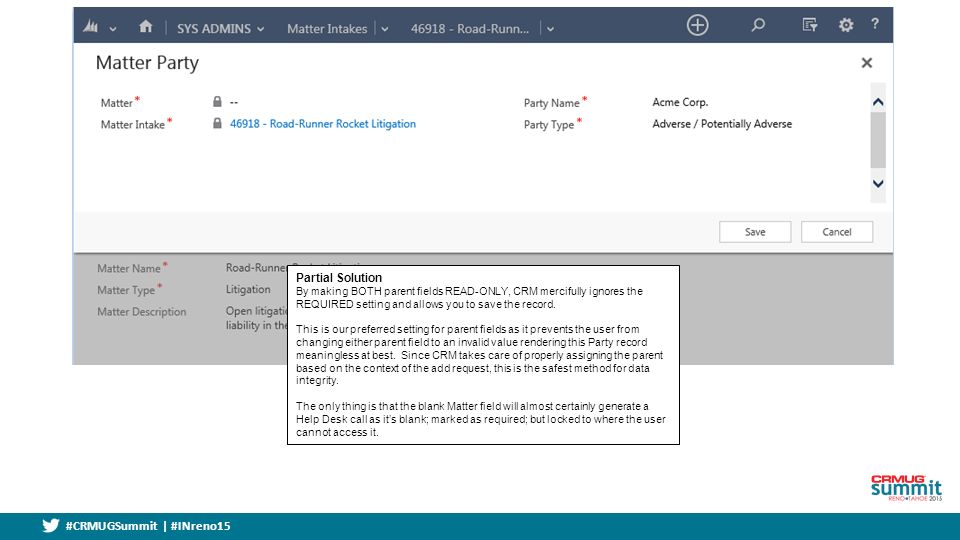
Task: Click the Party Name value Acme Corp.
Action: coord(680,102)
